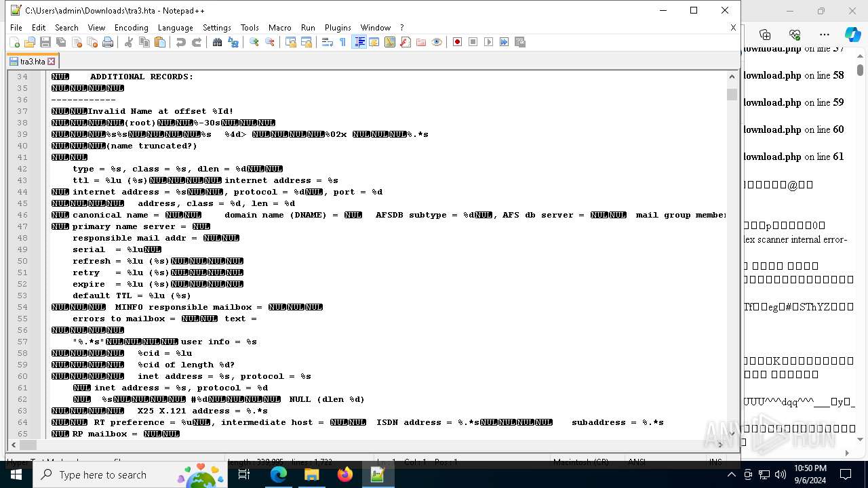Click line 47 primary name server text

[131, 226]
